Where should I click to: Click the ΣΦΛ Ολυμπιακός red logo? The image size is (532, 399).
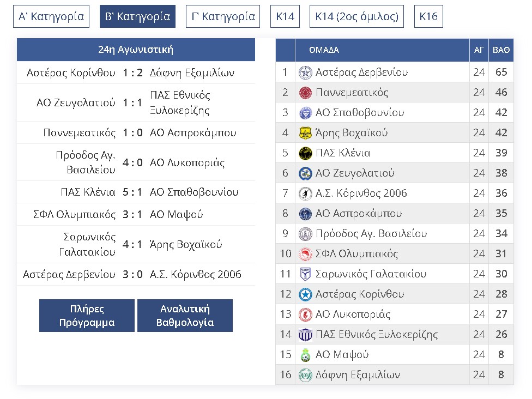click(x=305, y=254)
